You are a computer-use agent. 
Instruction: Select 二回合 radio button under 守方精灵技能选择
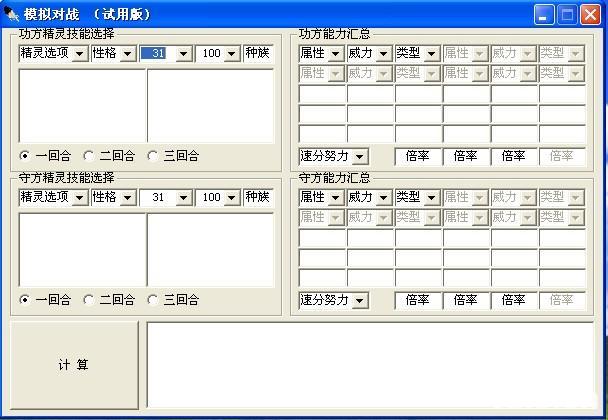pyautogui.click(x=88, y=300)
